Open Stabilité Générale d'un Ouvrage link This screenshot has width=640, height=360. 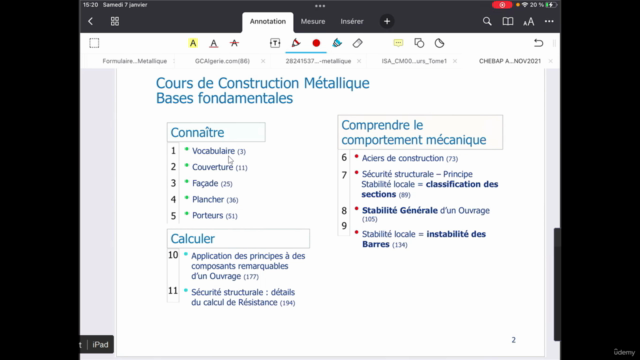[426, 214]
